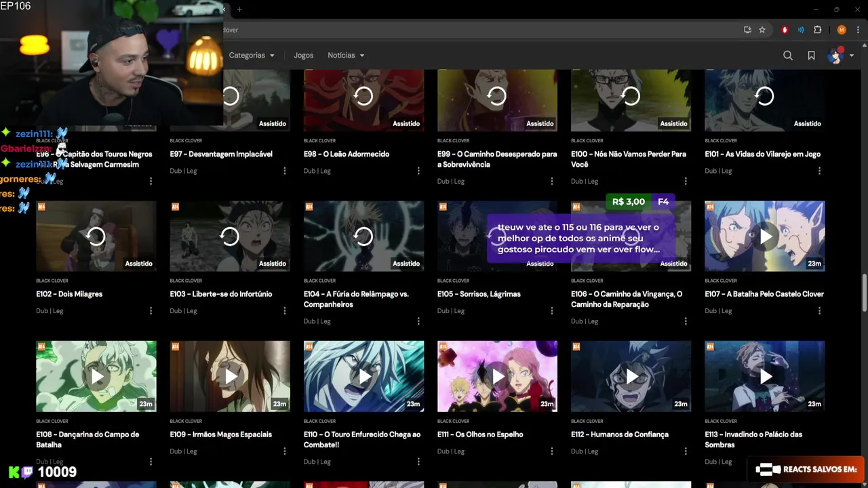This screenshot has height=488, width=868.
Task: Replay episode E98 O Leão Adormecido
Action: click(x=363, y=96)
